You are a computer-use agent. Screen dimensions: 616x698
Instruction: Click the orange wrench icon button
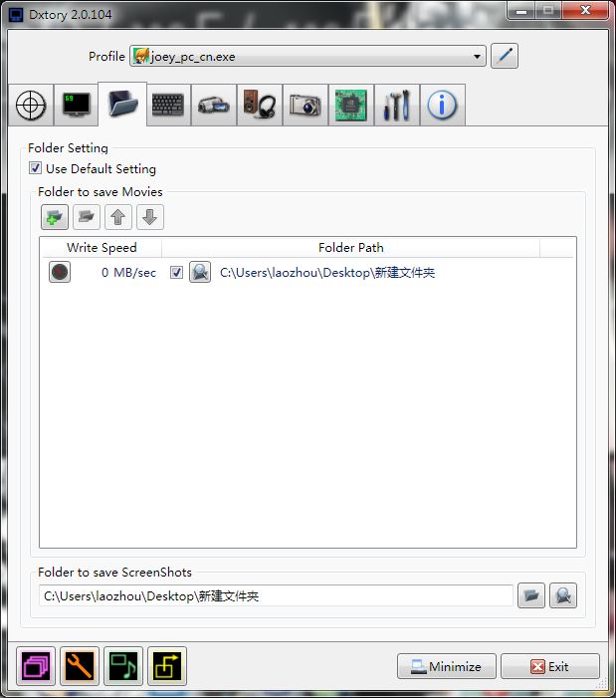(80, 666)
